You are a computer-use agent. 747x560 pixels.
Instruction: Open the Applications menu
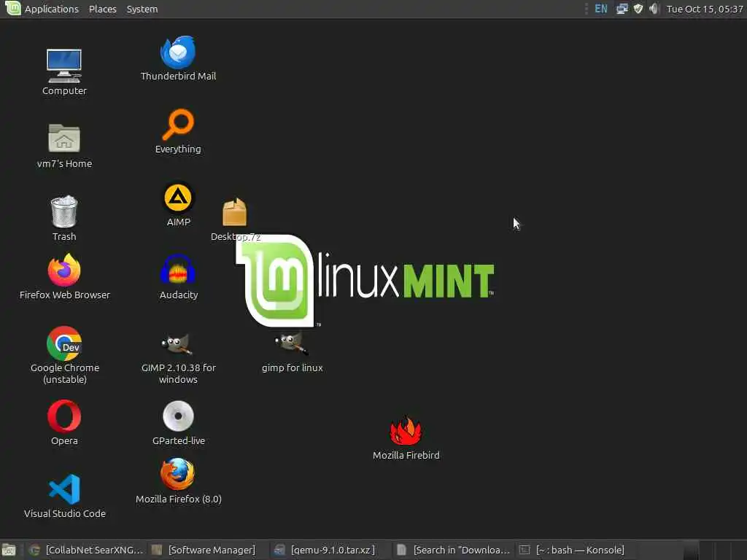[x=52, y=9]
